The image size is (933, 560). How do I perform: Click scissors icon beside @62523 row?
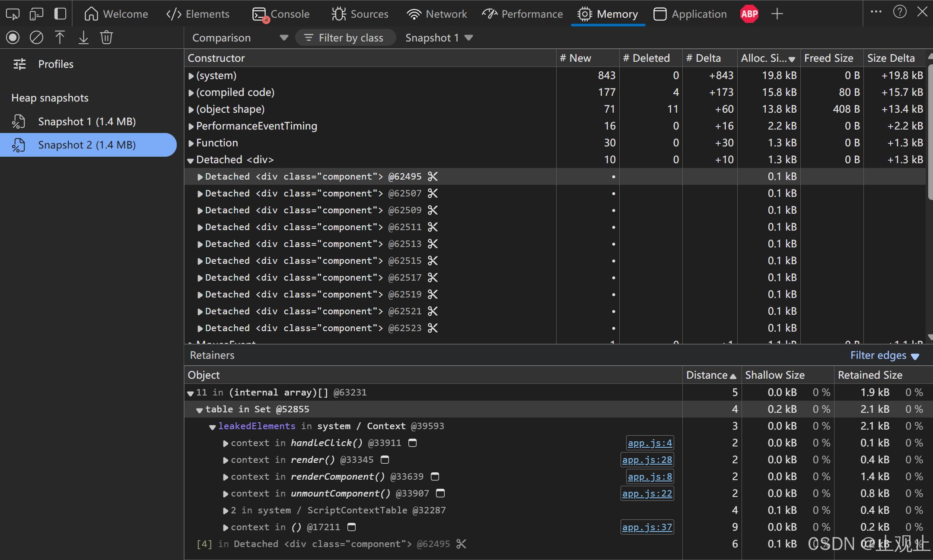433,328
